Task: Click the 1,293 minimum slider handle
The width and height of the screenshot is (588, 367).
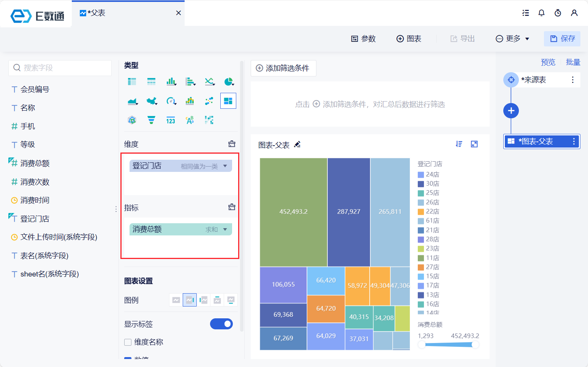Action: click(422, 345)
